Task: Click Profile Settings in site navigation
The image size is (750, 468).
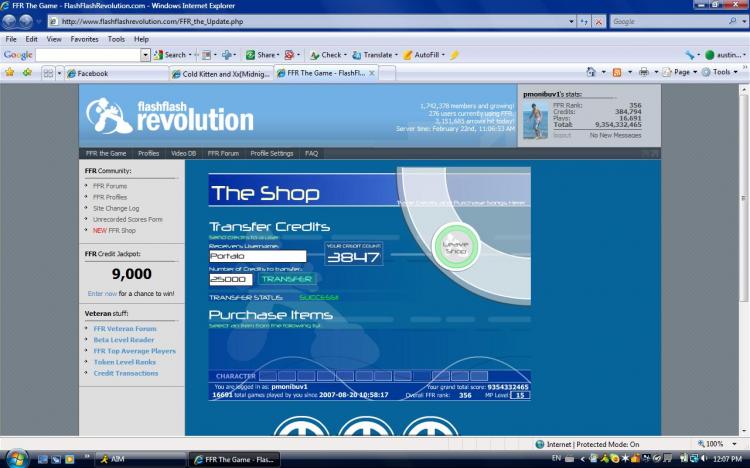Action: (x=272, y=154)
